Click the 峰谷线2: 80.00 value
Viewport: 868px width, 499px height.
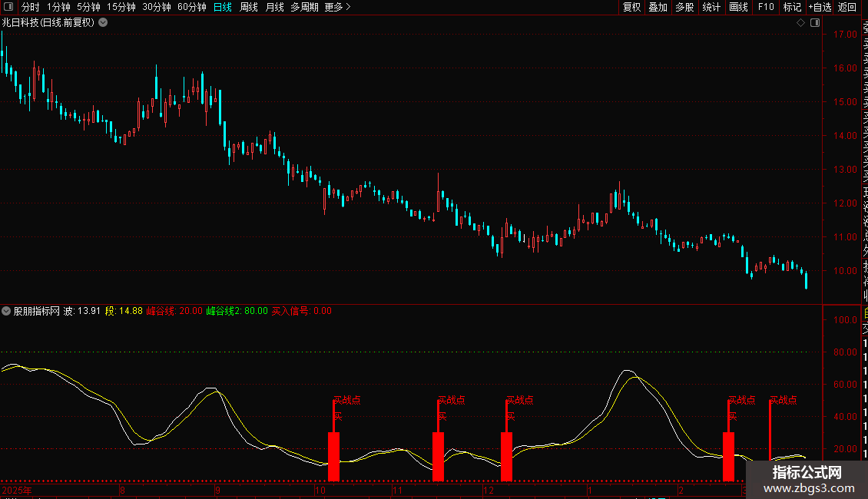[237, 311]
